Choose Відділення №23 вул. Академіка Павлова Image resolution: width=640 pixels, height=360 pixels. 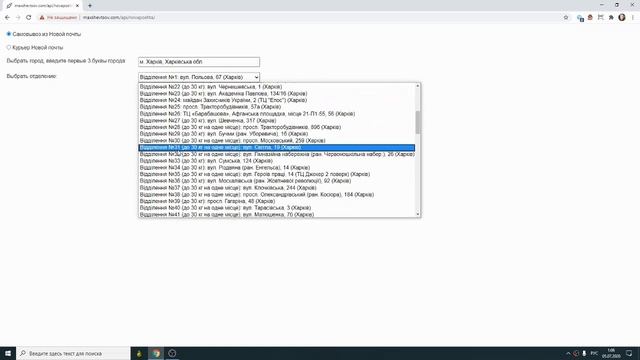[277, 93]
